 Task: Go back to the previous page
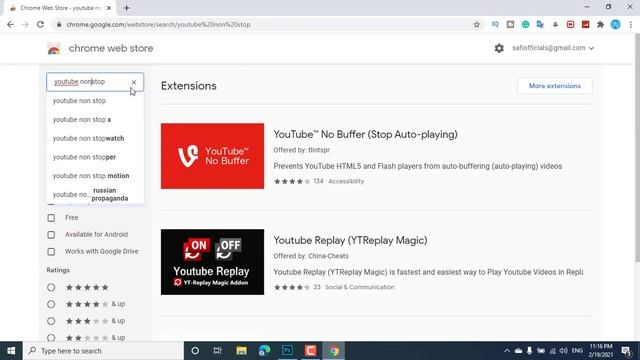(11, 24)
